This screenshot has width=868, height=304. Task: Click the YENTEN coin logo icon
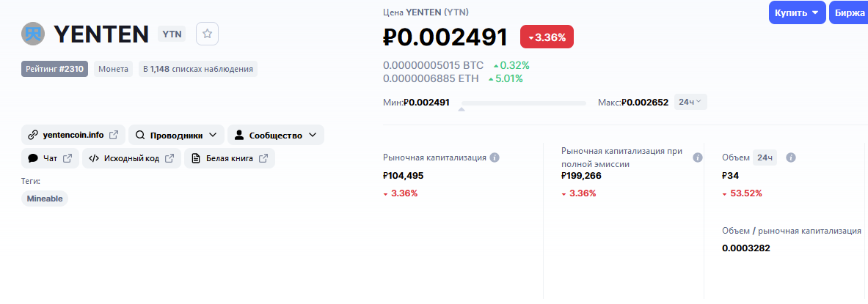(33, 34)
